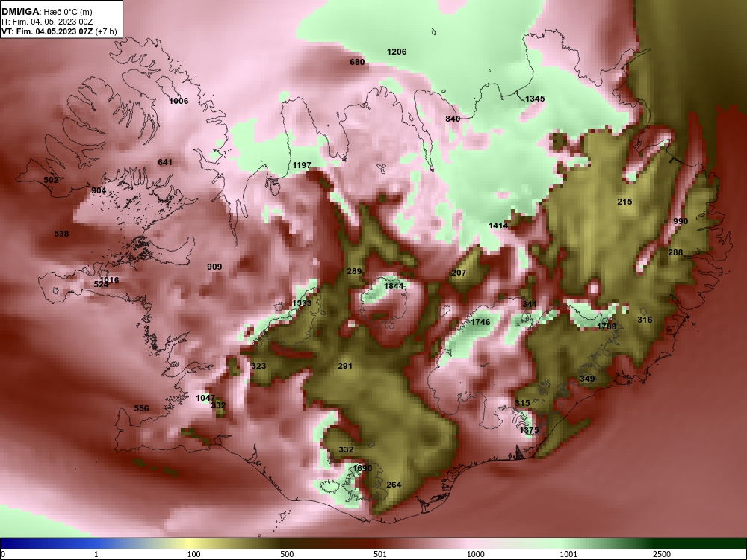Click the 556 height value
This screenshot has height=560, width=747.
(x=141, y=408)
